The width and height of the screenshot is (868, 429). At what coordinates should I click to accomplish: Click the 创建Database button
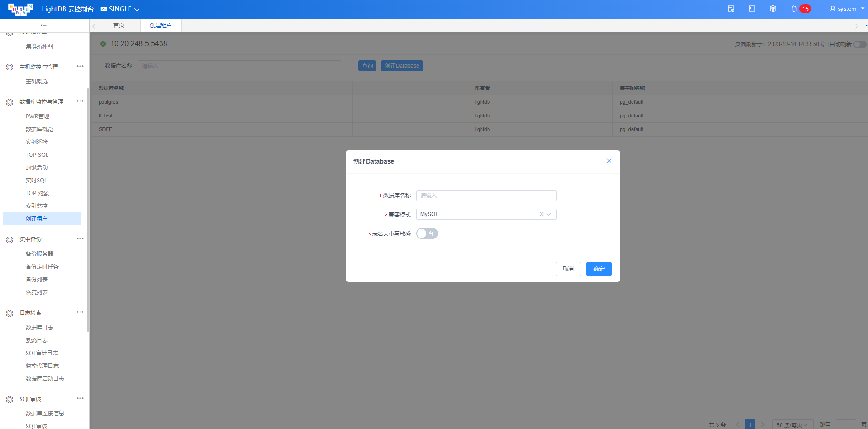pos(402,66)
